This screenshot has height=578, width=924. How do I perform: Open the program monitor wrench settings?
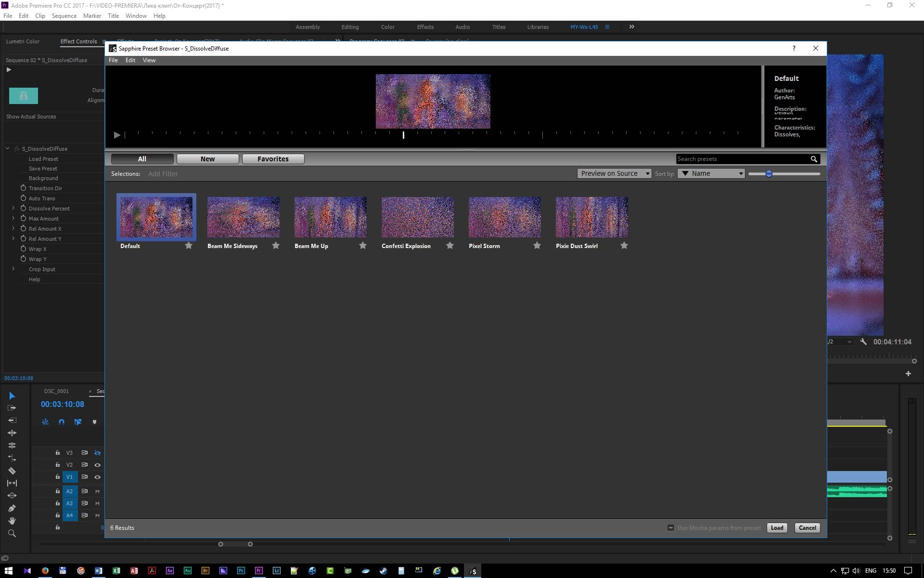coord(863,342)
